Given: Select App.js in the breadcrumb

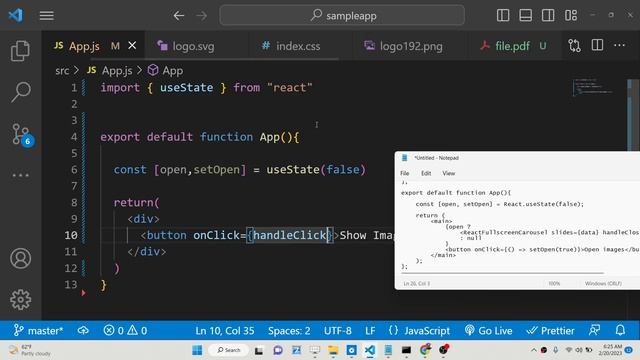Looking at the screenshot, I should tap(117, 71).
